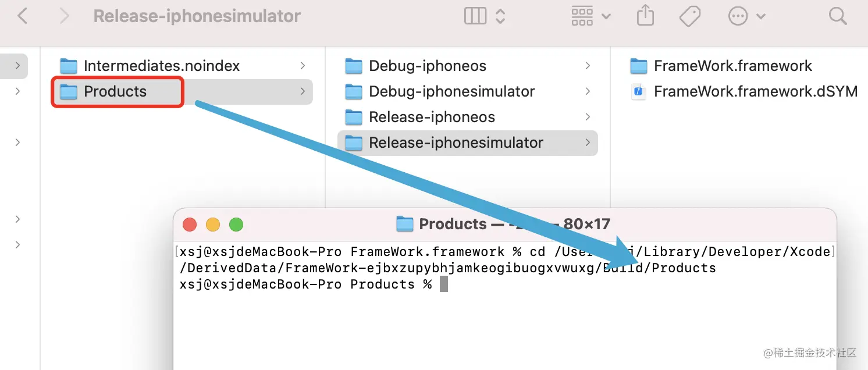Switch Finder to column view icon
The image size is (868, 370).
pos(475,16)
